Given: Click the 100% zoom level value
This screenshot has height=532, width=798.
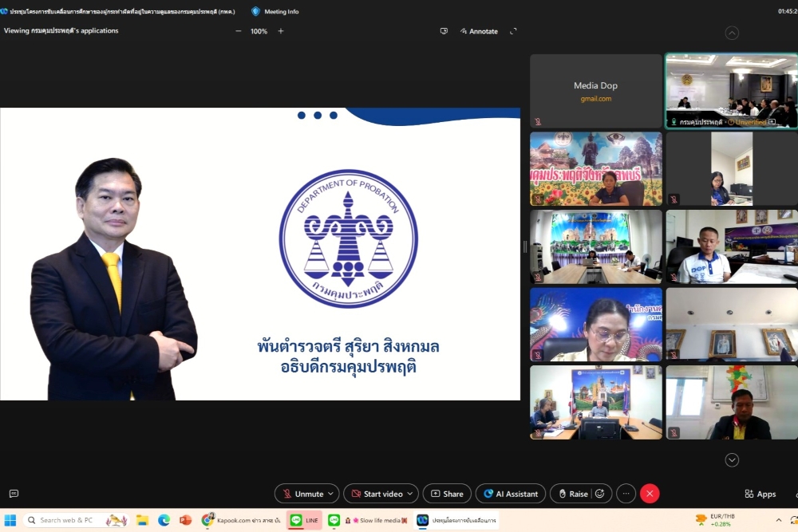Looking at the screenshot, I should tap(259, 31).
